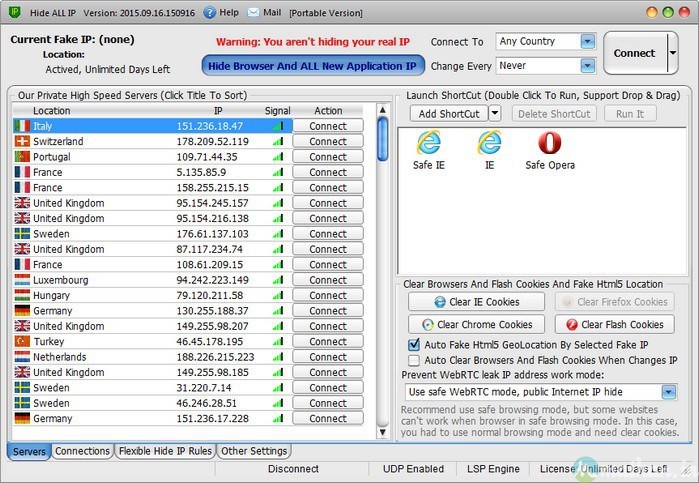Open Help via the question mark icon
699x483 pixels.
pos(210,12)
